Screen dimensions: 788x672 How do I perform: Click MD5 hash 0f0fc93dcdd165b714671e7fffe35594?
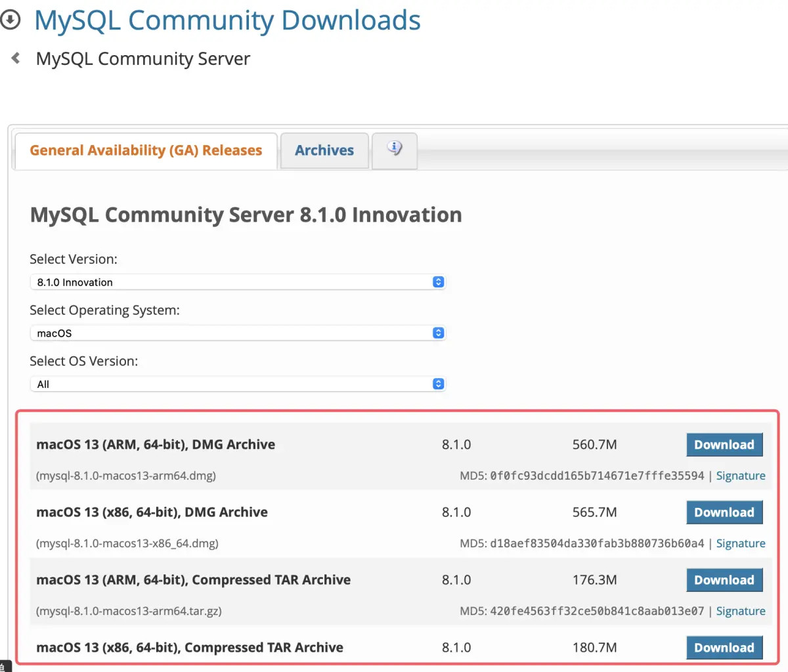(597, 476)
